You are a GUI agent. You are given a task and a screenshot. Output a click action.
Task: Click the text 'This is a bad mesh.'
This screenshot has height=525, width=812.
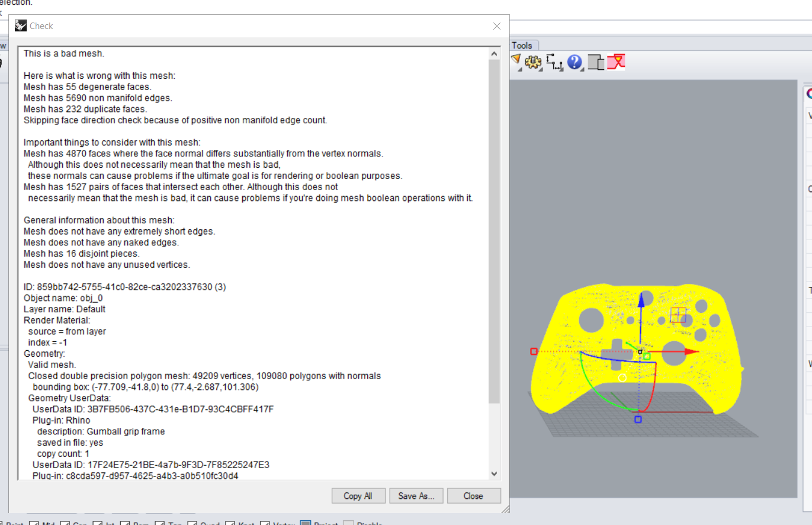64,53
